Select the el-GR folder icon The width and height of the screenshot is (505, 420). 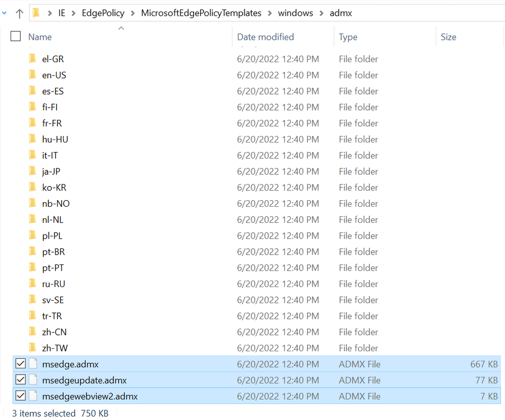point(32,59)
